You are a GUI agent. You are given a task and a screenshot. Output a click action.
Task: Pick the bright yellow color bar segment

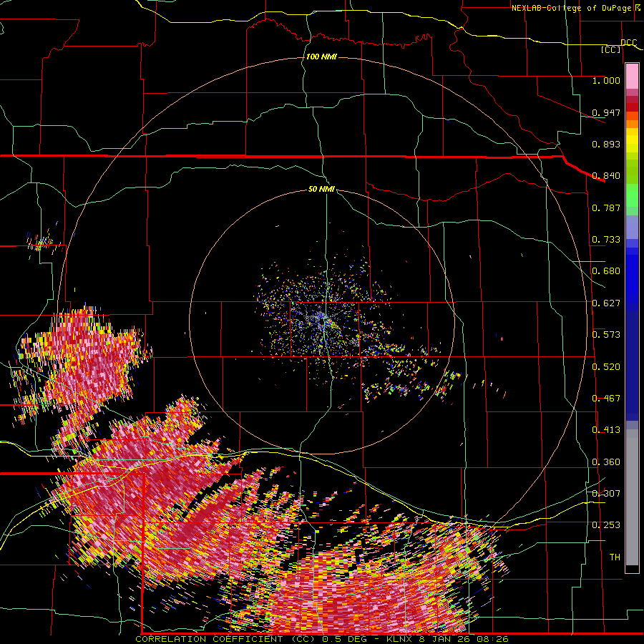coord(632,141)
